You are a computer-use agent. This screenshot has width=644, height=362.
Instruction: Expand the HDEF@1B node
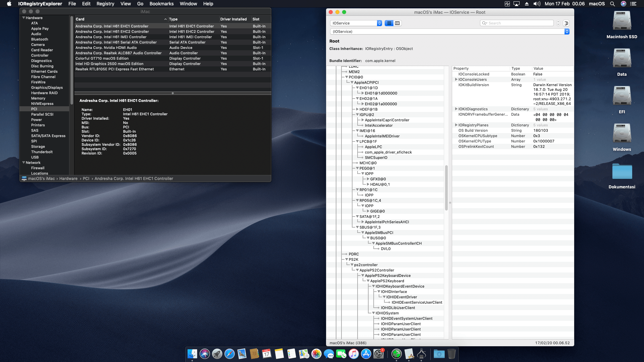tap(358, 109)
